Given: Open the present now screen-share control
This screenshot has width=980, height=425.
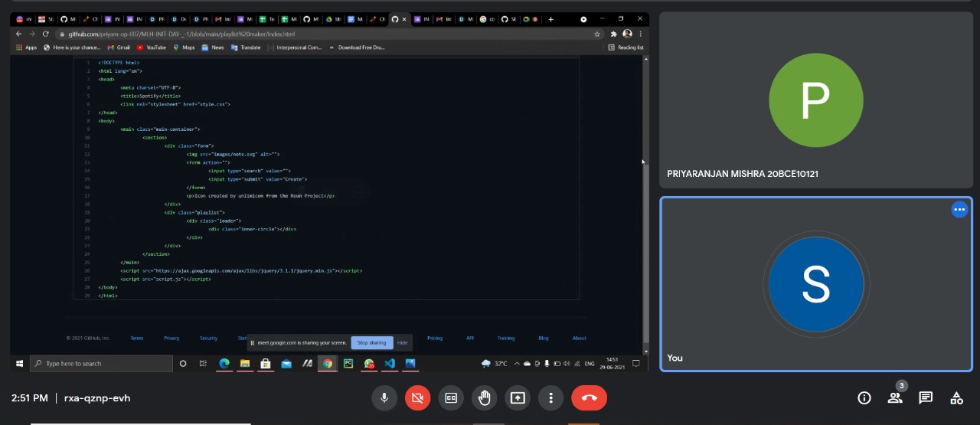Looking at the screenshot, I should coord(518,398).
